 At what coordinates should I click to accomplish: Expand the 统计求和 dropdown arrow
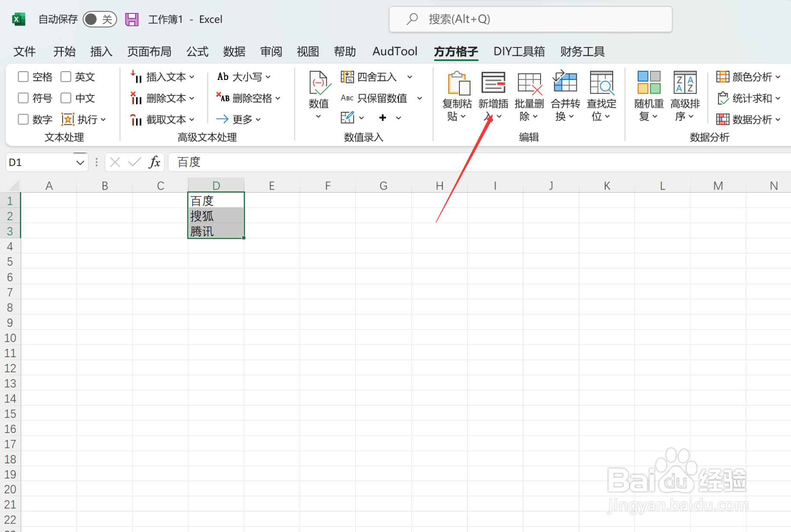tap(778, 98)
